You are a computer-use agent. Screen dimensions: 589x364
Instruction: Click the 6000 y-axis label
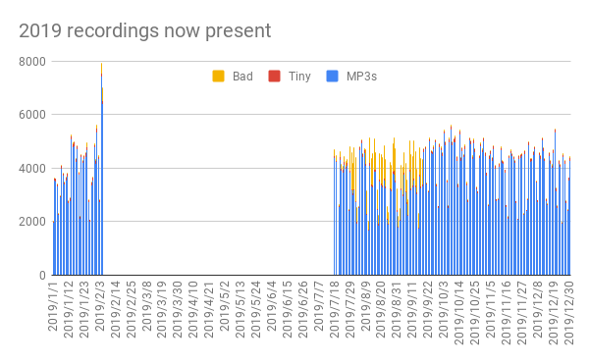(x=32, y=115)
